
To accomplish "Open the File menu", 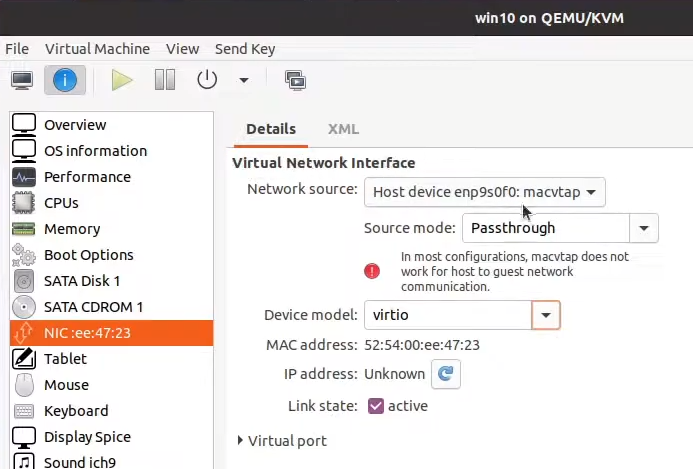I will click(17, 49).
